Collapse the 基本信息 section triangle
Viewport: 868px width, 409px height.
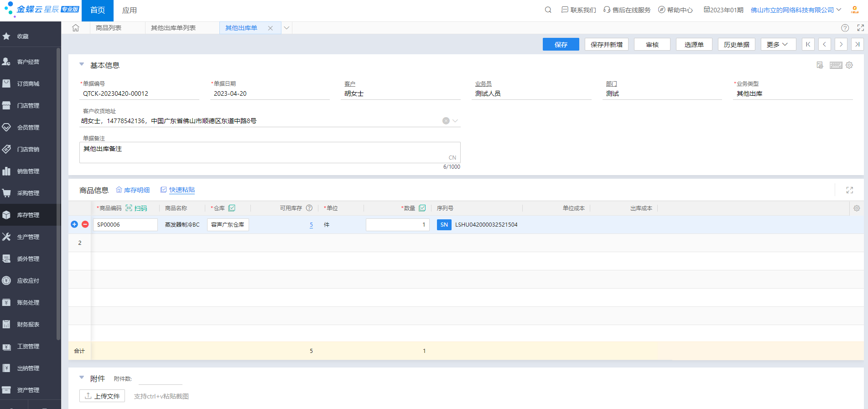[x=82, y=64]
